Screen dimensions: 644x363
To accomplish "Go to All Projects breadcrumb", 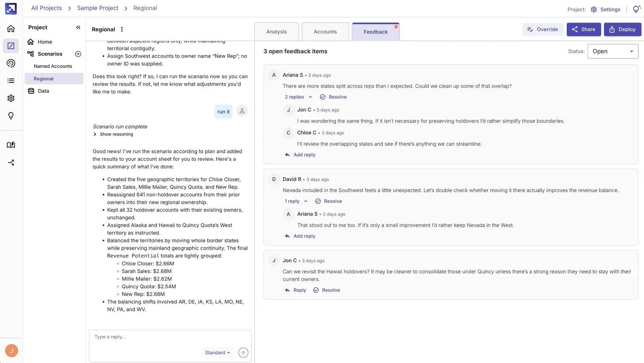I will coord(47,8).
